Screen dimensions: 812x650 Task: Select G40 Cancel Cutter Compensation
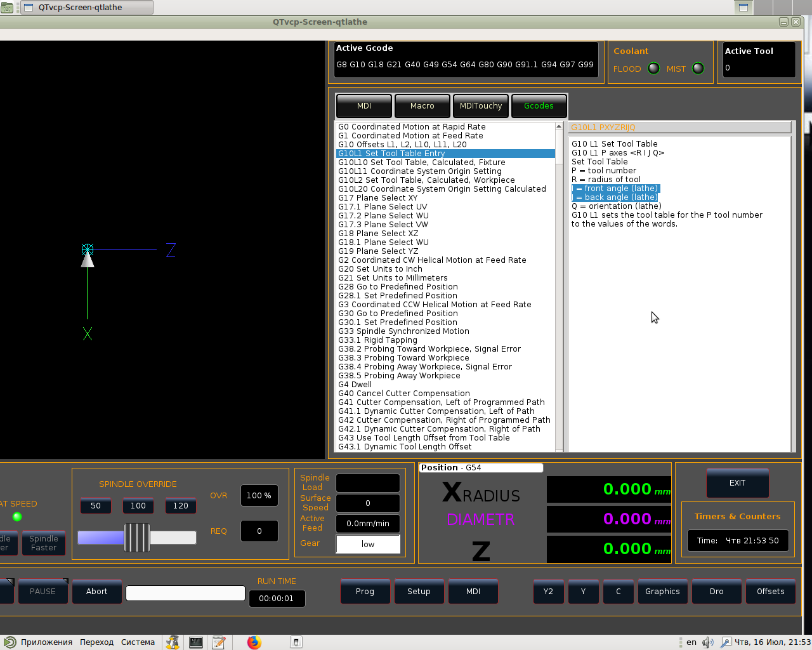(445, 394)
